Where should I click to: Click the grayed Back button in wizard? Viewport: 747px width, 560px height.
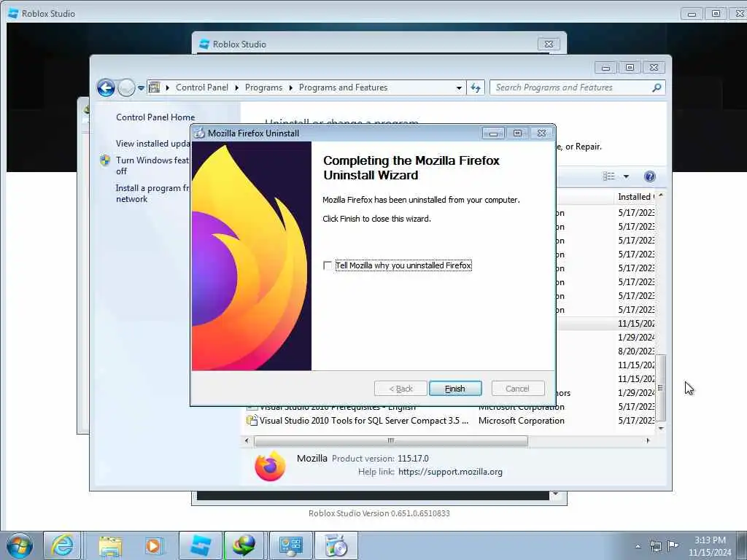click(x=400, y=389)
